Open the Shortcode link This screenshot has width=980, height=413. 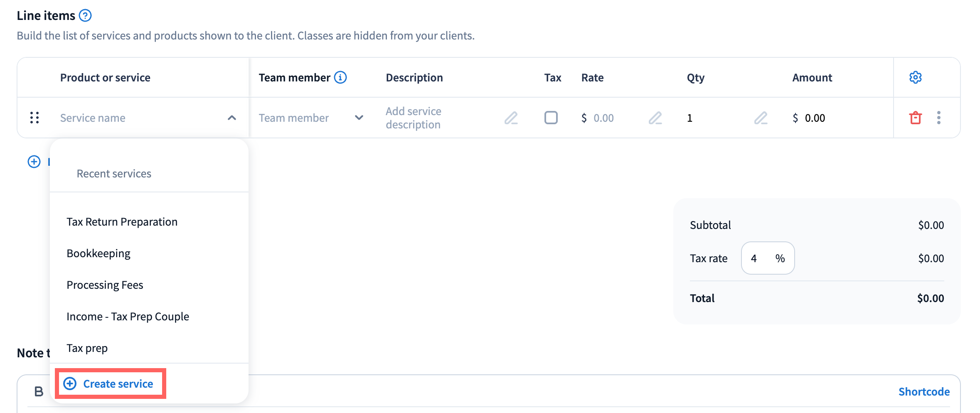point(924,392)
